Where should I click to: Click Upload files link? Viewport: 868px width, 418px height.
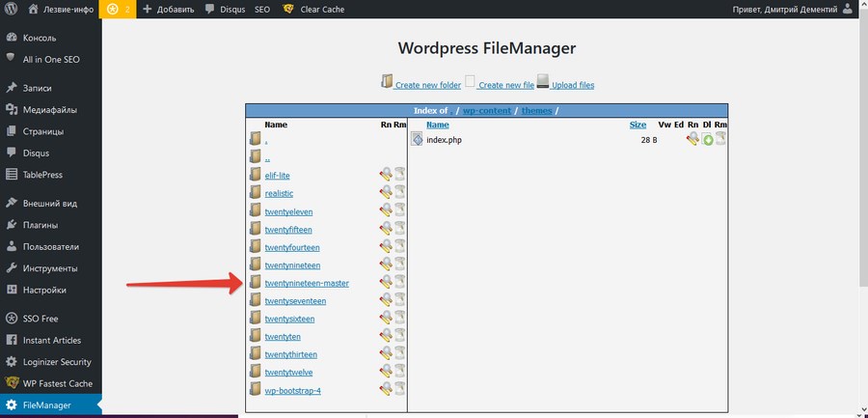tap(572, 85)
